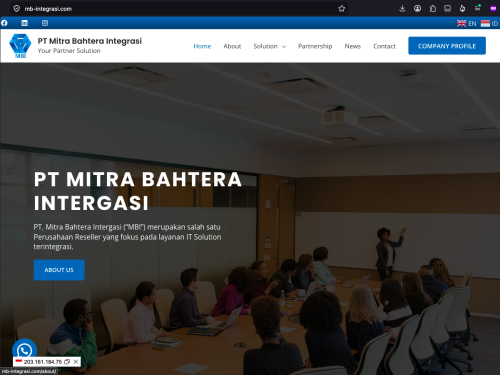Click the purple infinity extension icon
Screen dimensions: 500x375
pyautogui.click(x=493, y=9)
